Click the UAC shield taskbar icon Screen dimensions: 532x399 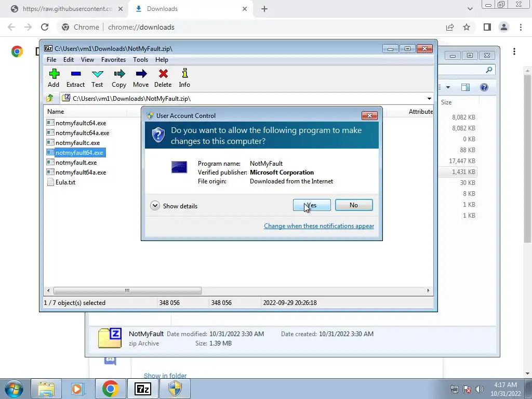point(175,389)
